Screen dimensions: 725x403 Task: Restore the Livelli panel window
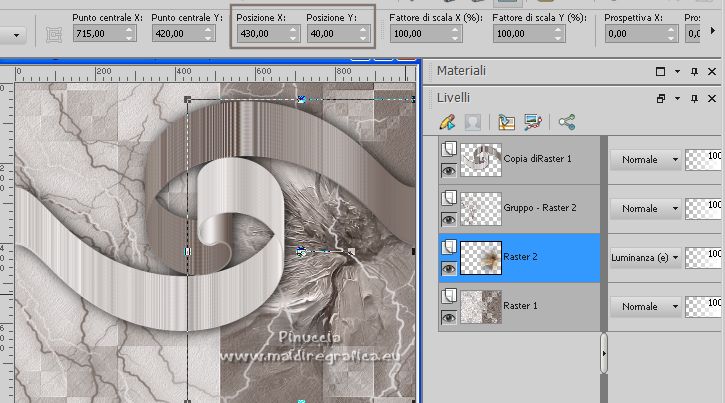point(661,98)
